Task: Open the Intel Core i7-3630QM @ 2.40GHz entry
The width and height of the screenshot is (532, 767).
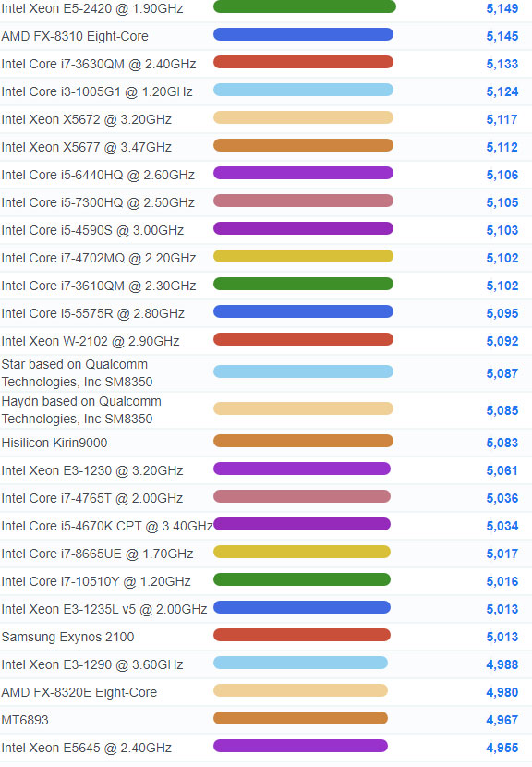Action: 99,64
